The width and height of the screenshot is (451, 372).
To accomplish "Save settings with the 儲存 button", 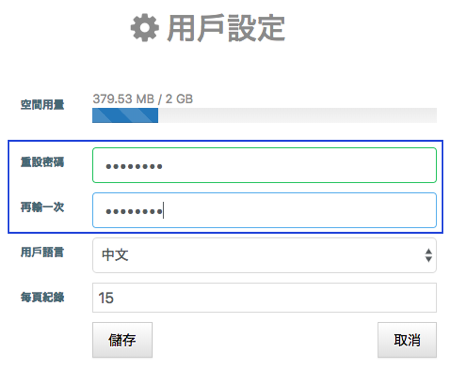I will pos(122,340).
